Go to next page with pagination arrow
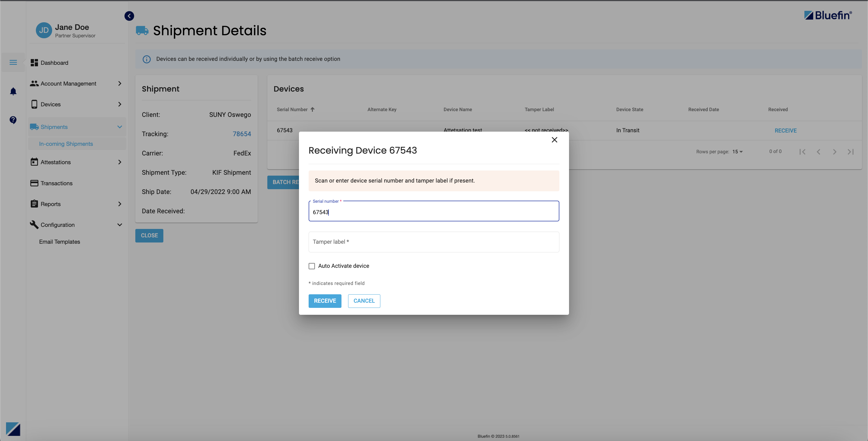This screenshot has width=868, height=441. (x=835, y=152)
